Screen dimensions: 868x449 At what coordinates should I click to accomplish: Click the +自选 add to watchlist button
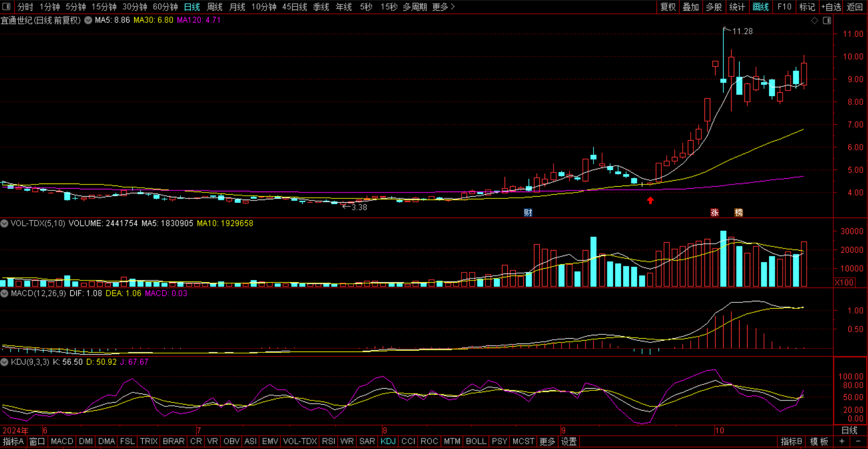[x=831, y=7]
